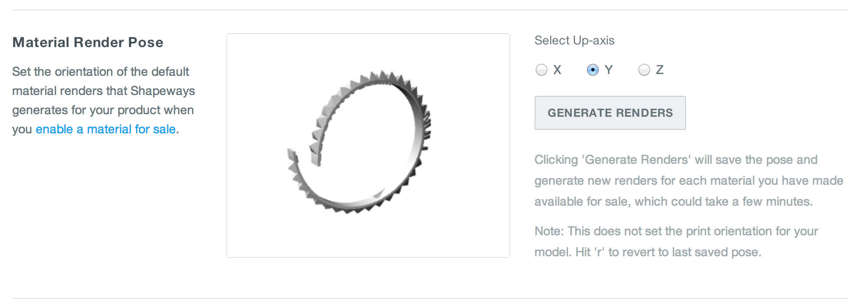Click the Material Render Pose heading

(88, 42)
